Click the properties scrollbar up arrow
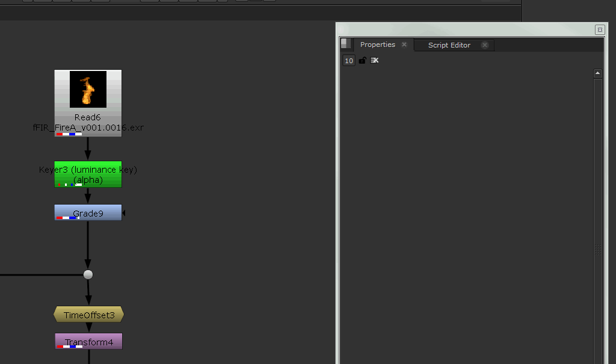Viewport: 616px width, 364px height. point(597,73)
